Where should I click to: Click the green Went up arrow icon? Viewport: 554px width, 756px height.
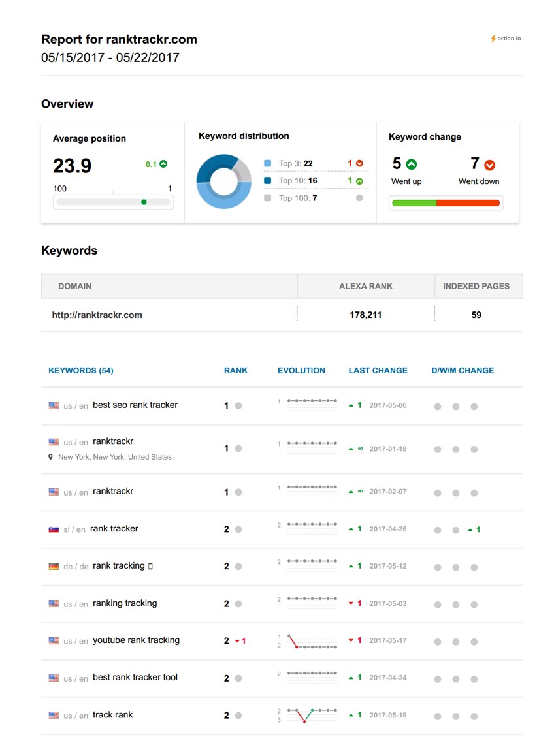pyautogui.click(x=411, y=165)
